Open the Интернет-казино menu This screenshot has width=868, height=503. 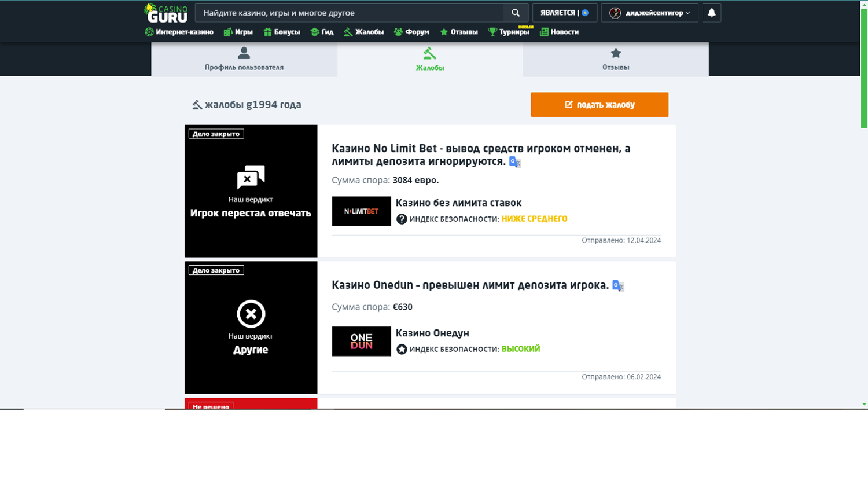click(179, 32)
